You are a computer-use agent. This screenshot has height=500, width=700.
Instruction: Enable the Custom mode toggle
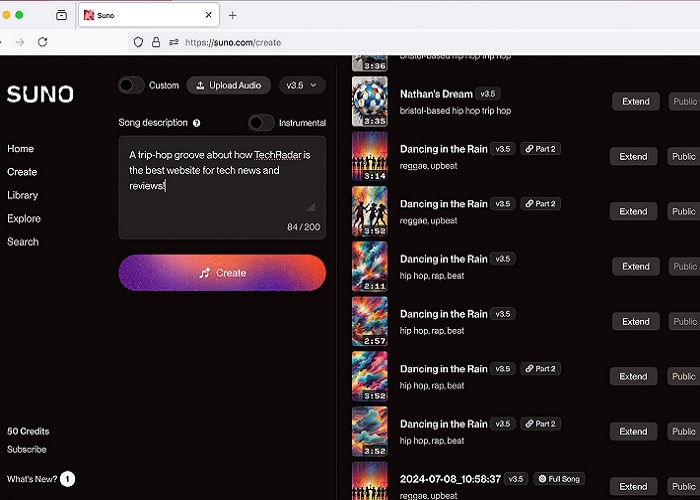coord(131,85)
